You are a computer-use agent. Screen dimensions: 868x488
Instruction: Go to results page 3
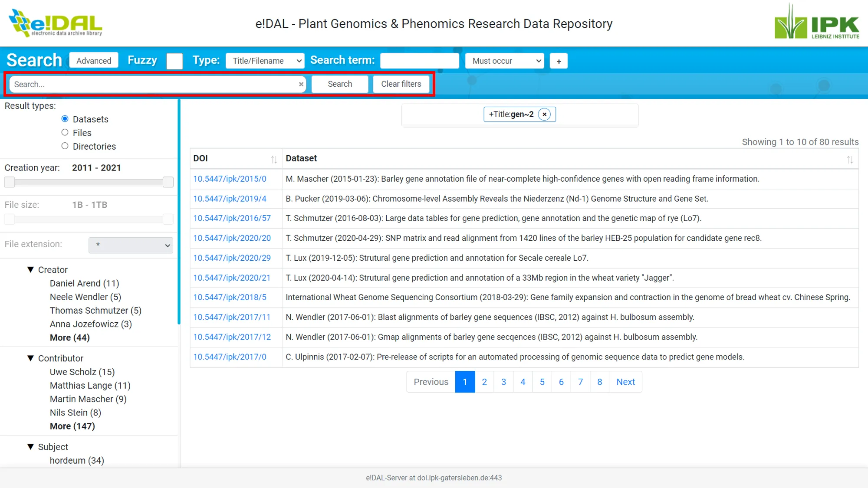503,382
